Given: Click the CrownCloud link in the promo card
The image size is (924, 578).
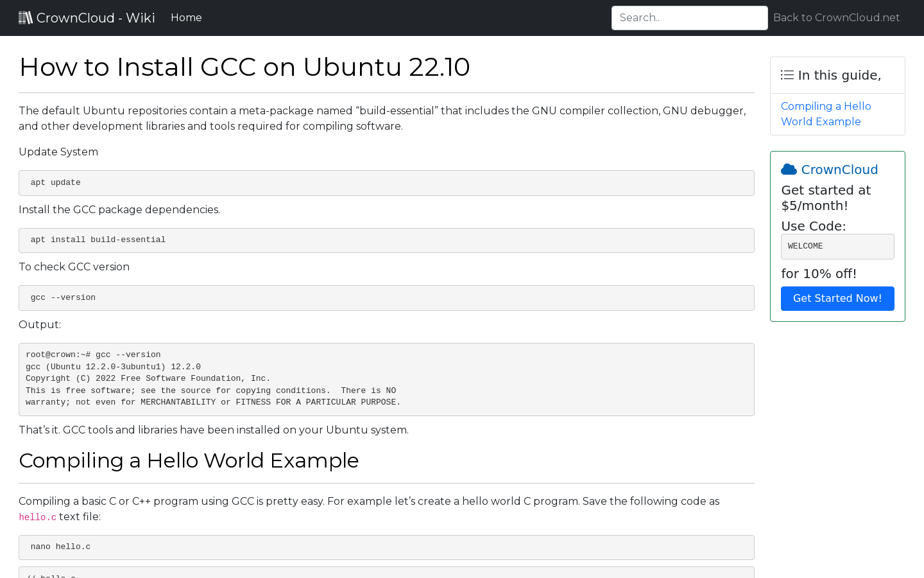Looking at the screenshot, I should pos(839,170).
